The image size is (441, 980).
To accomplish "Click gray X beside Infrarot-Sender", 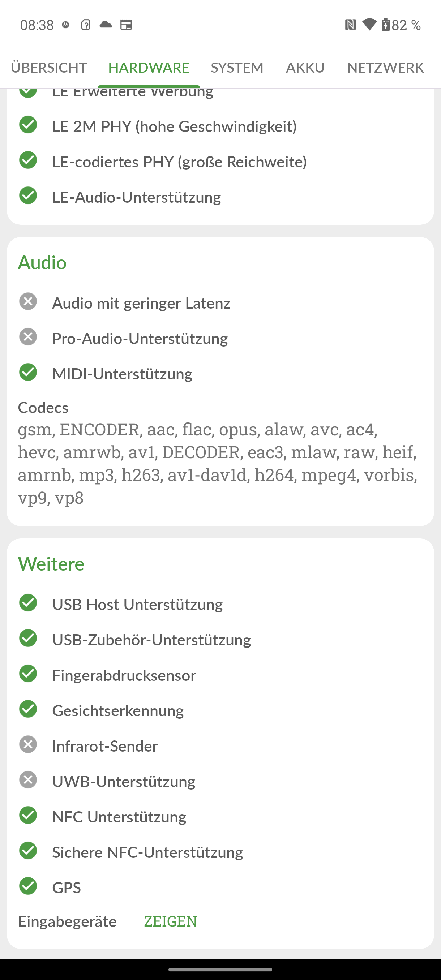I will [x=28, y=744].
